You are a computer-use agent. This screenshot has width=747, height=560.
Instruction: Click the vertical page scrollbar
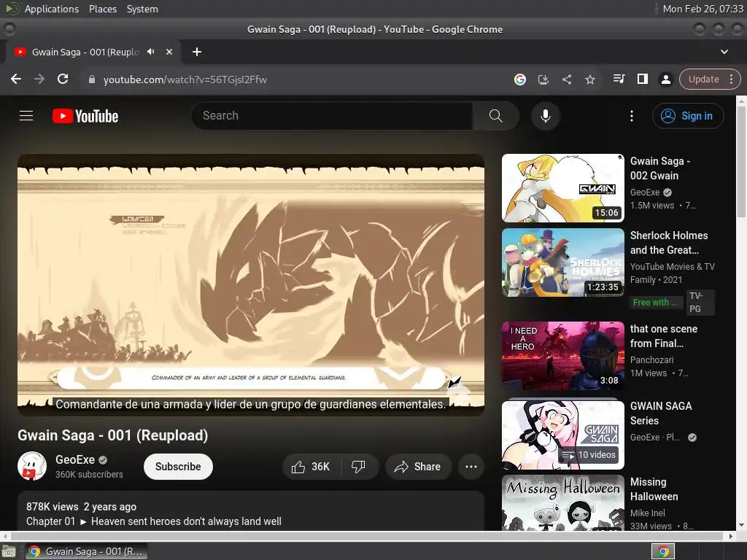(741, 162)
